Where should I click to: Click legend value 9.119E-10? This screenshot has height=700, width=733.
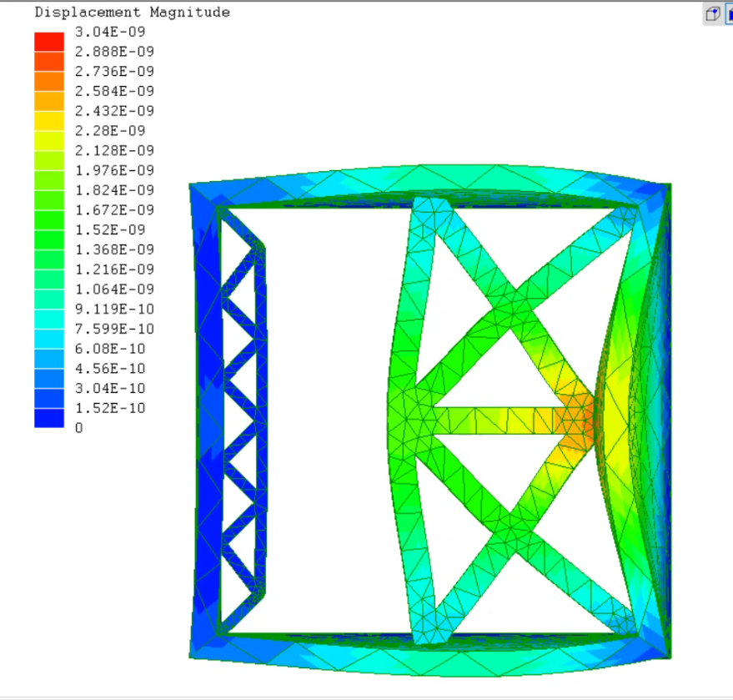pos(114,309)
